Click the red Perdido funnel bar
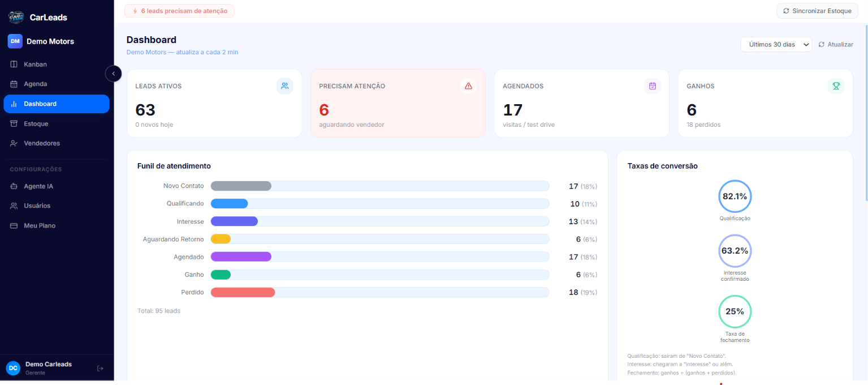868x385 pixels. (x=243, y=292)
